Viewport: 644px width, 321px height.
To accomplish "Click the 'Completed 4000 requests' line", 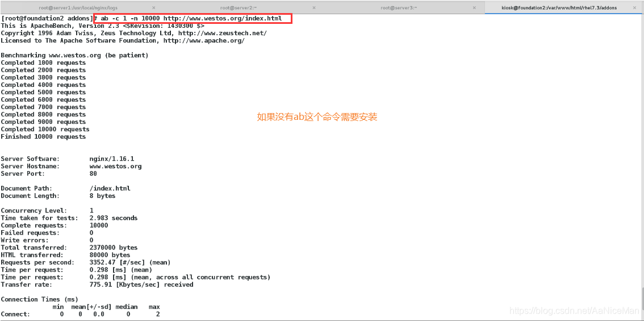I will [43, 85].
